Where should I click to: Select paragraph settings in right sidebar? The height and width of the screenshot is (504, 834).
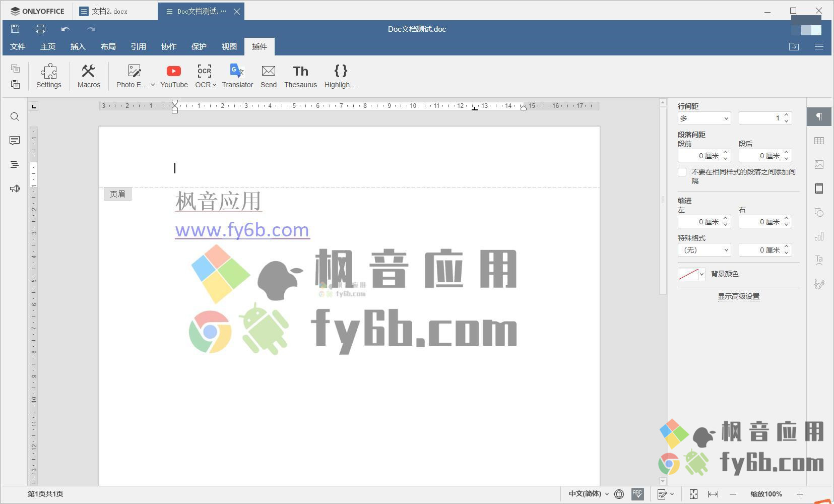[819, 117]
